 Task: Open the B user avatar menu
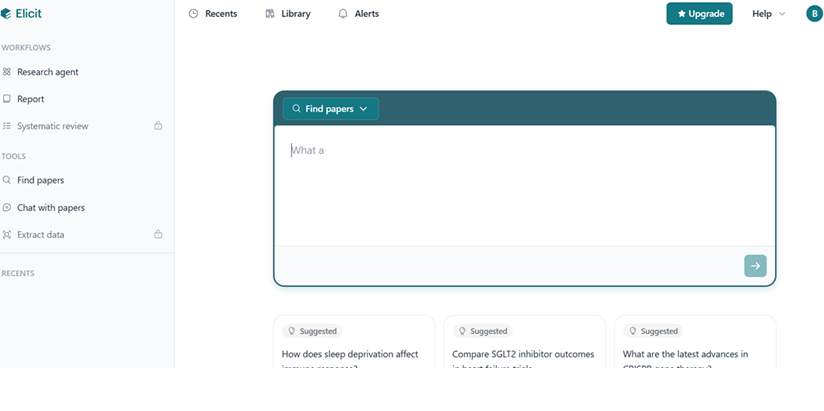(815, 14)
